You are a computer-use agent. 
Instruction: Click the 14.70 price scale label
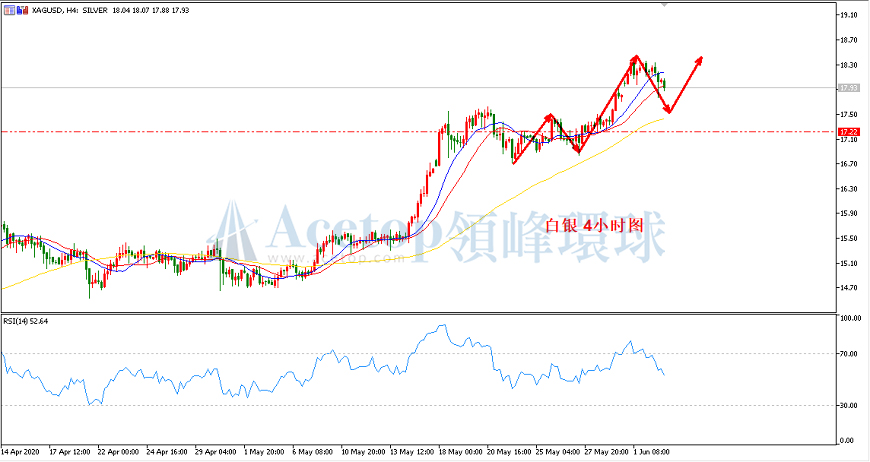849,288
